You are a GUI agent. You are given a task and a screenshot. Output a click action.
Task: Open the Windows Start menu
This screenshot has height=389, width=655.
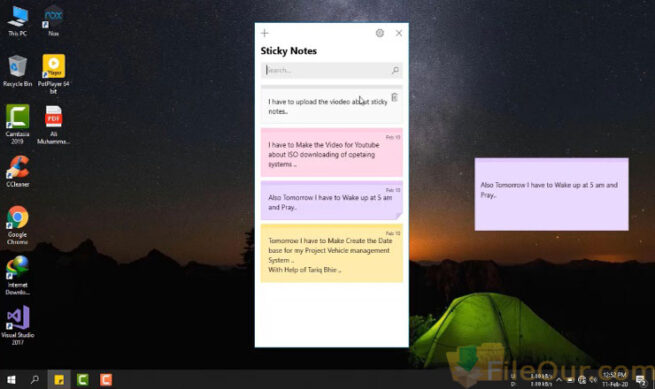click(x=11, y=379)
